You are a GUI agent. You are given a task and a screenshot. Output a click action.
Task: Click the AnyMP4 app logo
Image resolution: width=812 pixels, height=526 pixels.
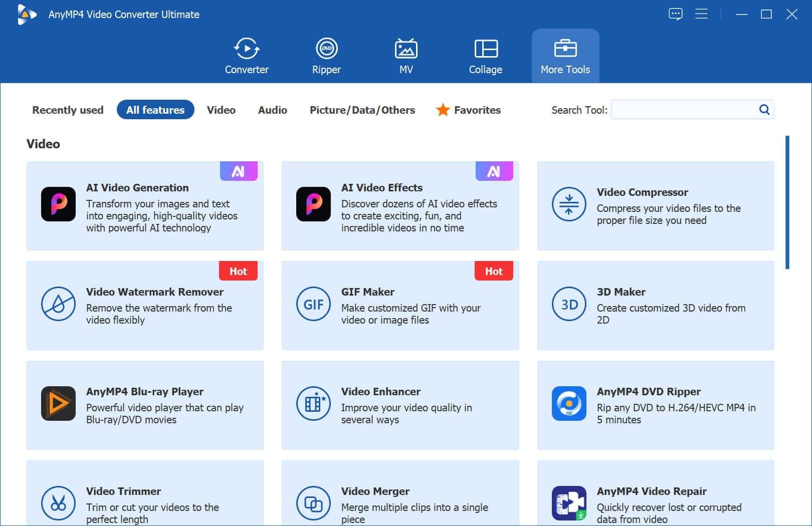(x=27, y=14)
